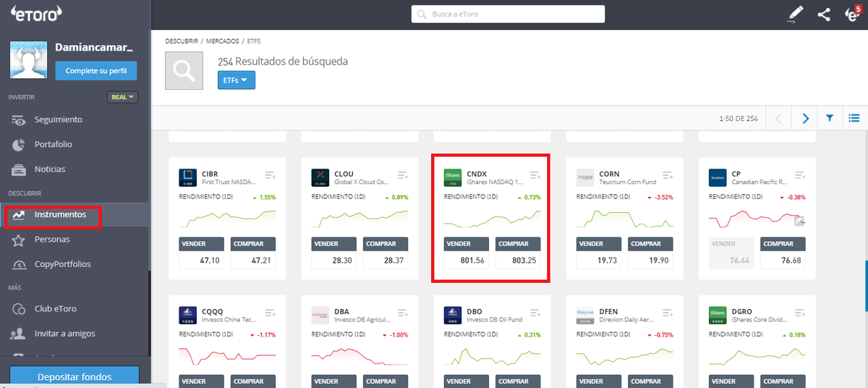Screen dimensions: 868x388
Task: Click the MERCADOS breadcrumb link
Action: point(223,41)
